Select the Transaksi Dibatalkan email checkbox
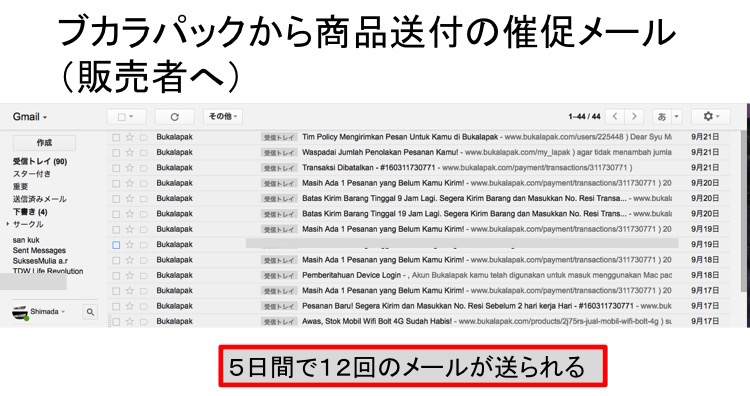 (116, 168)
